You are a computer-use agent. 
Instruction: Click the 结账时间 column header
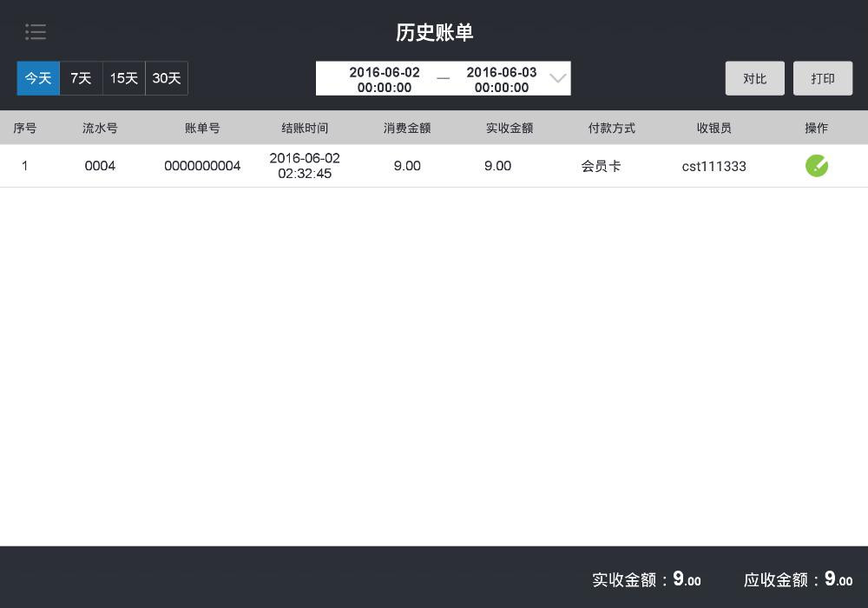(305, 128)
